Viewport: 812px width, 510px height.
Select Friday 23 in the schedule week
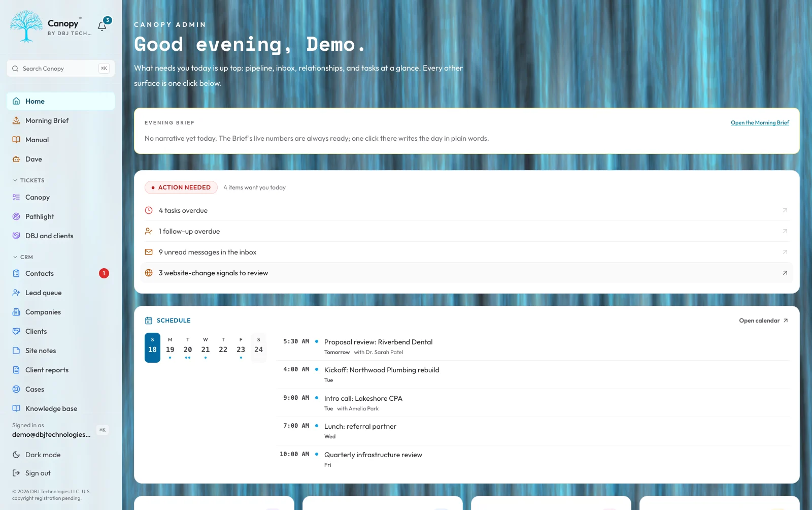pyautogui.click(x=241, y=347)
